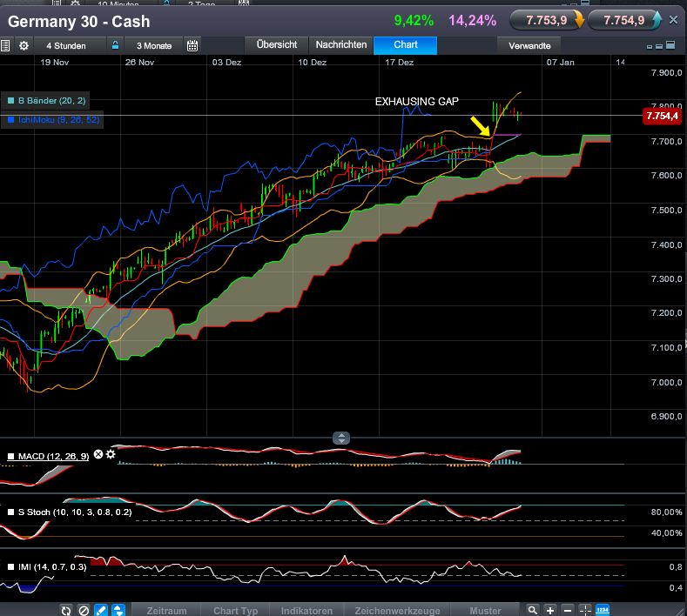This screenshot has width=687, height=616.
Task: Open the 4 Stunden interval dropdown
Action: (x=66, y=45)
